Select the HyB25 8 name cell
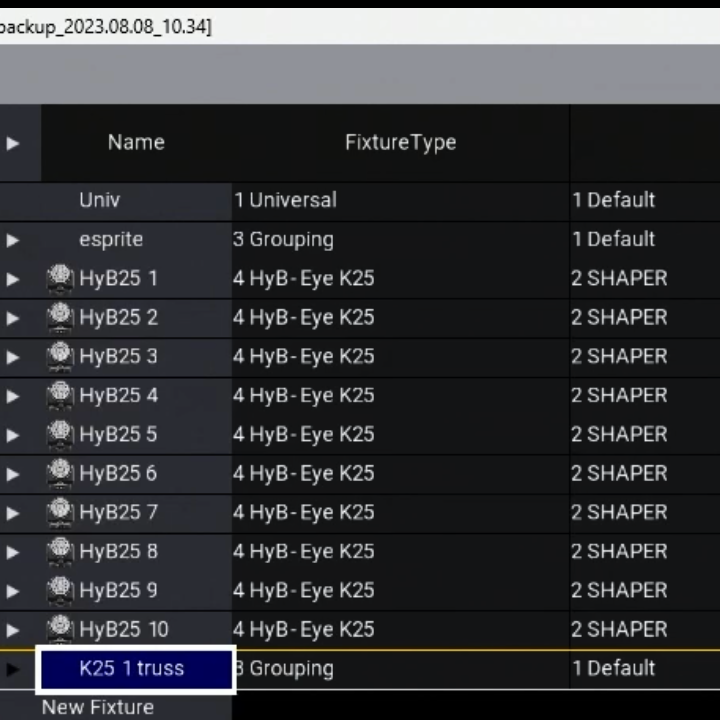Viewport: 720px width, 720px height. click(x=136, y=552)
